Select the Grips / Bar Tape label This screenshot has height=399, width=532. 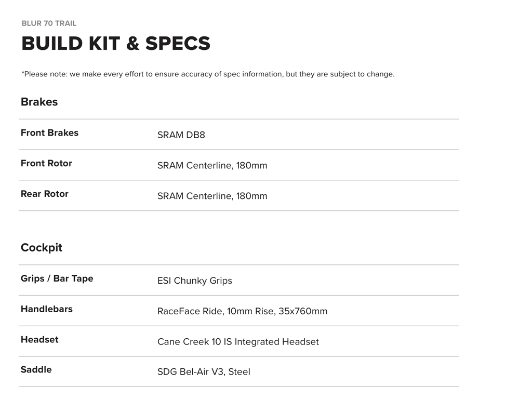(x=57, y=278)
